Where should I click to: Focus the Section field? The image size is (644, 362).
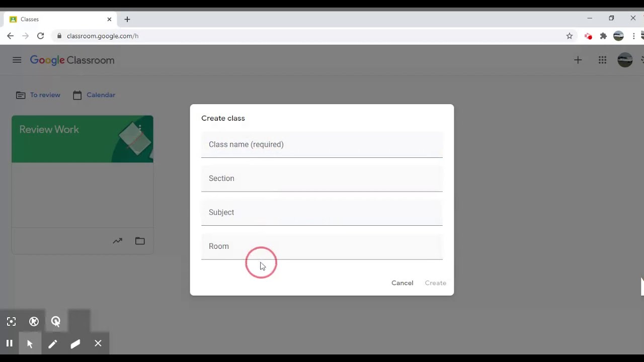322,178
